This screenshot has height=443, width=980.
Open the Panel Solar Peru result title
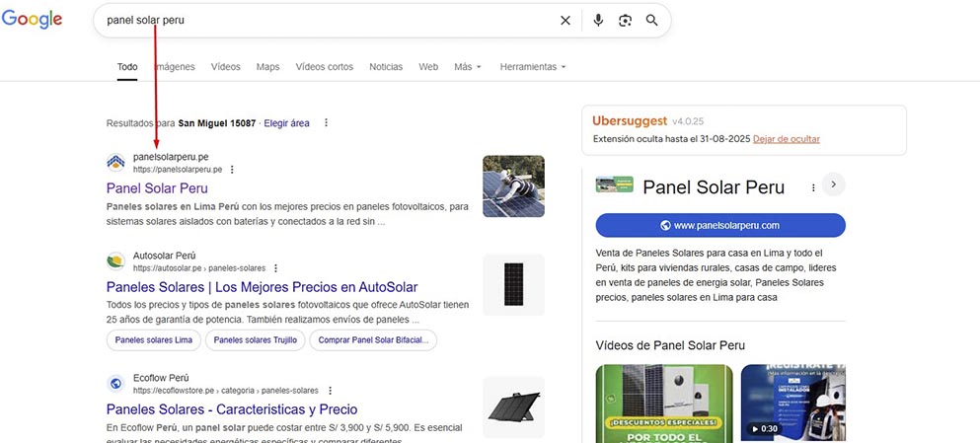157,188
